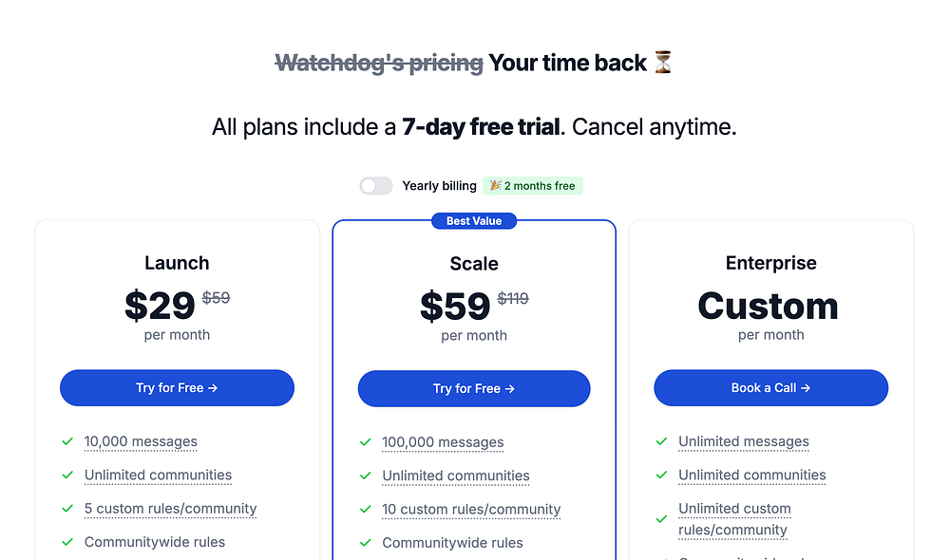Click checkmark next to Enterprise Unlimited messages
The width and height of the screenshot is (950, 560).
click(x=662, y=441)
